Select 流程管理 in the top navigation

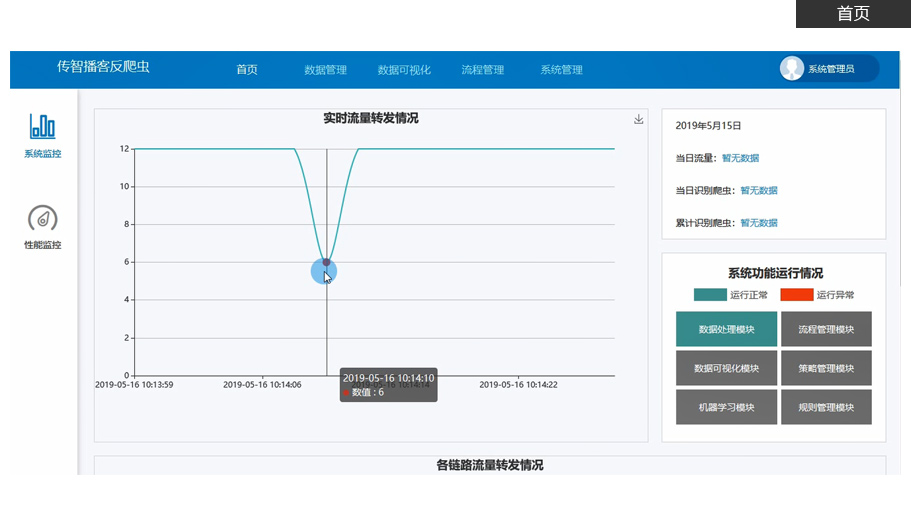483,70
